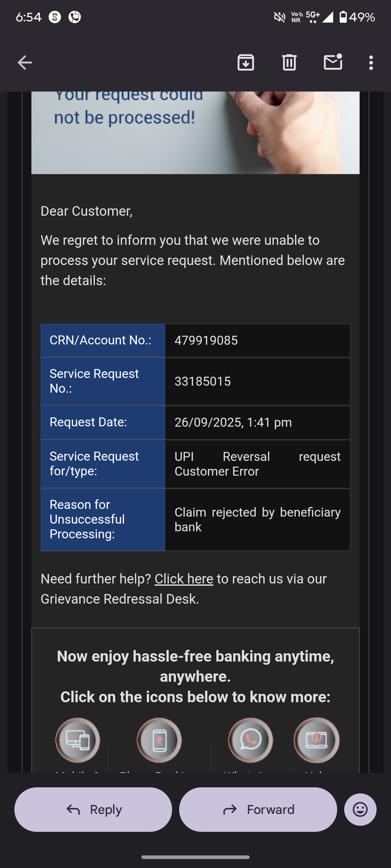Go back using the arrow icon
The width and height of the screenshot is (391, 868).
[x=25, y=63]
